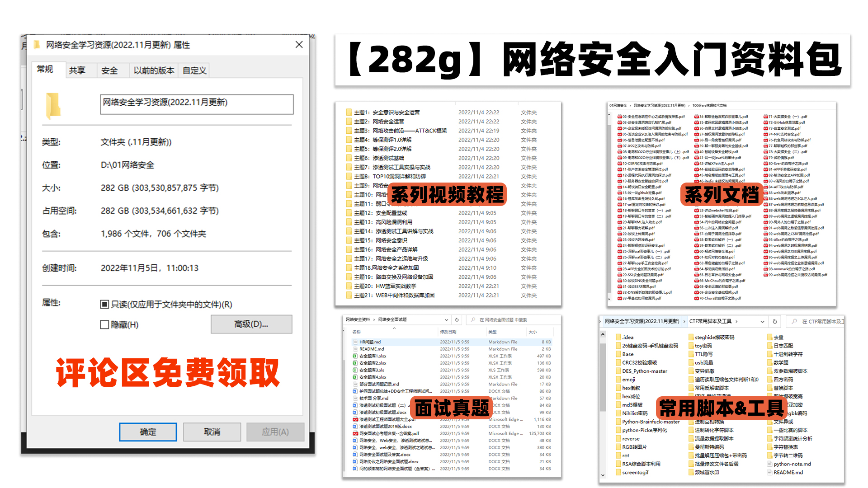868x488 pixels.
Task: Click the scroll-up arrow in the CTF tools window
Action: (x=603, y=334)
